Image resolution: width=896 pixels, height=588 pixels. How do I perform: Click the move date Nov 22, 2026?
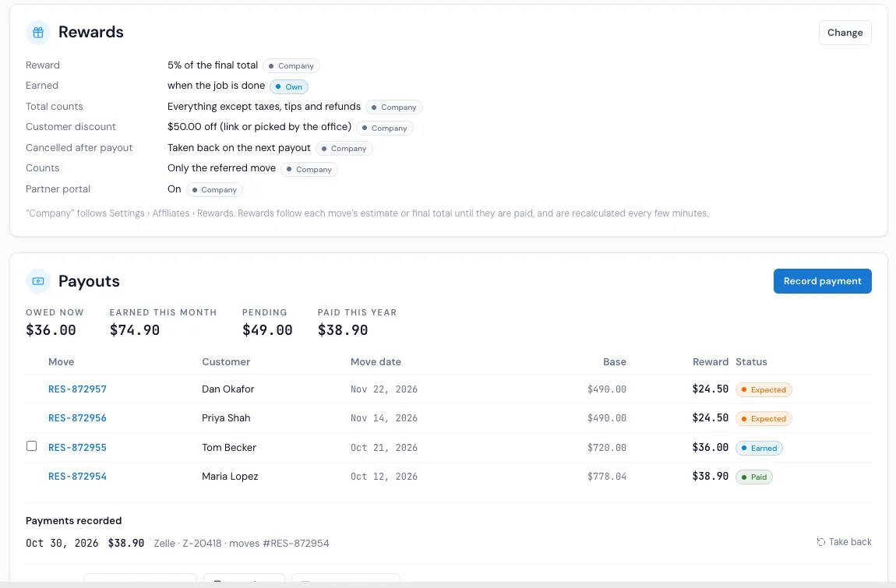(384, 389)
